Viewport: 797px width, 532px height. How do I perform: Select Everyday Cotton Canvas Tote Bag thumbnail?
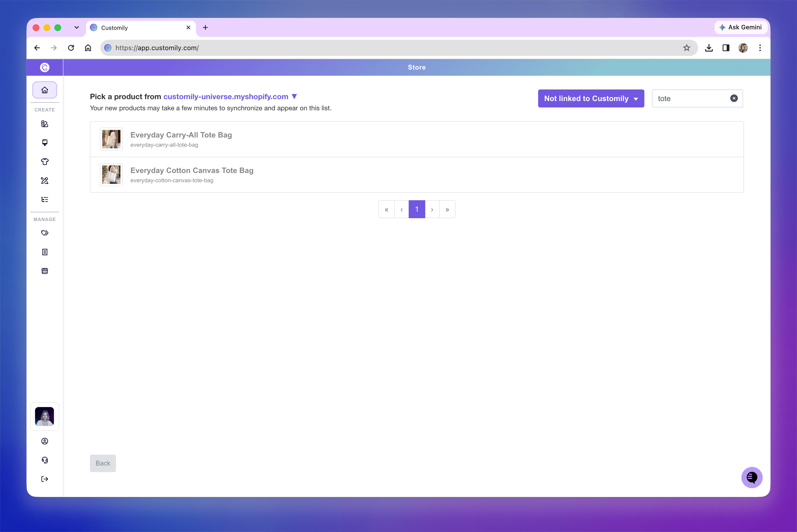coord(111,175)
